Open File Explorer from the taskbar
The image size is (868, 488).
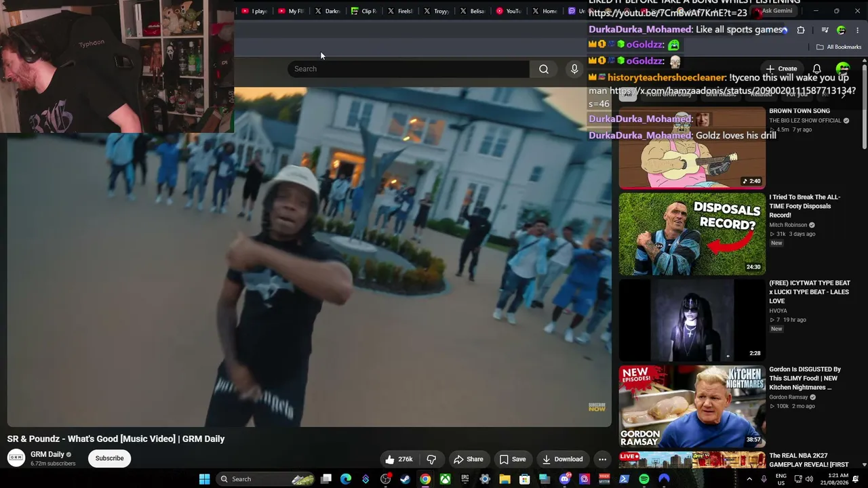click(x=505, y=479)
